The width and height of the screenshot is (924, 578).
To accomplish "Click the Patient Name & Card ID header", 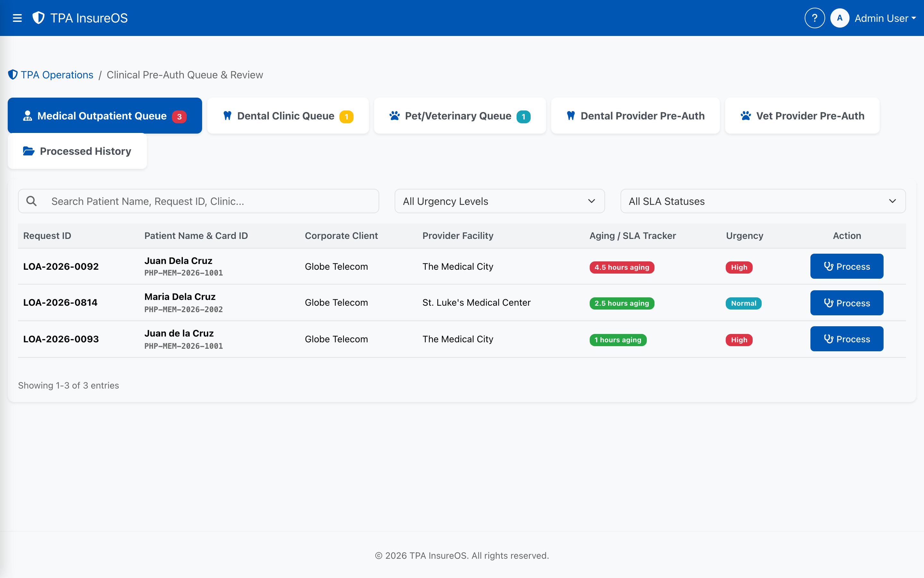I will click(196, 235).
